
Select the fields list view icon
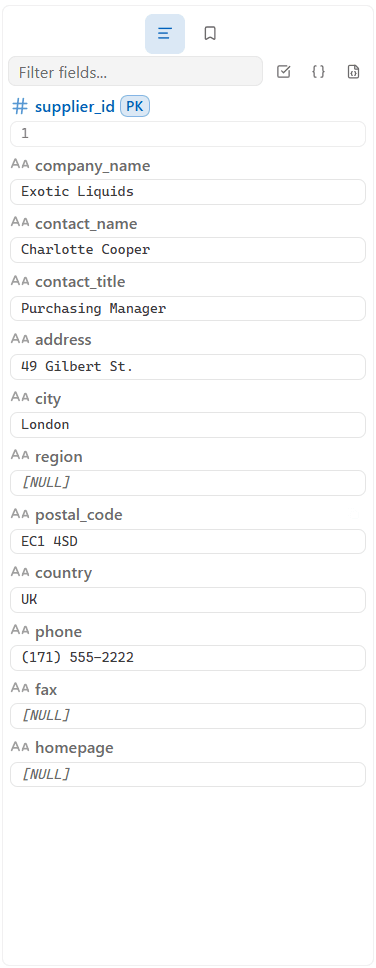point(165,34)
